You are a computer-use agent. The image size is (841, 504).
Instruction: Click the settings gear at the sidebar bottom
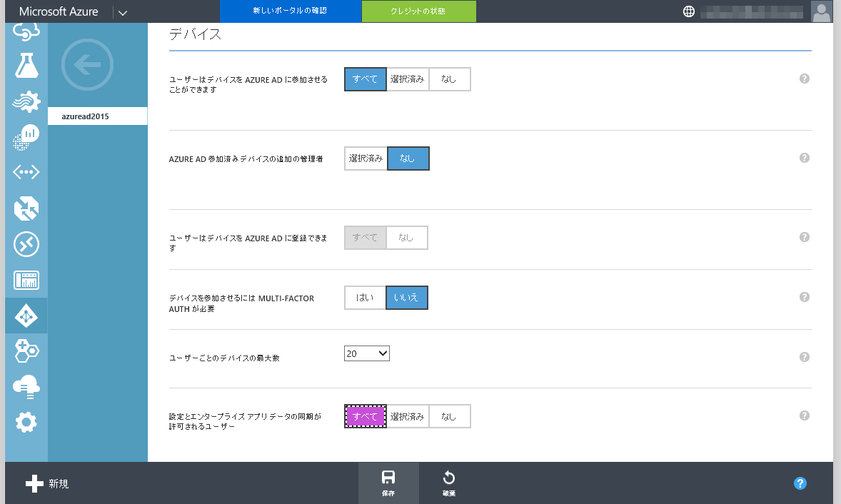click(26, 422)
